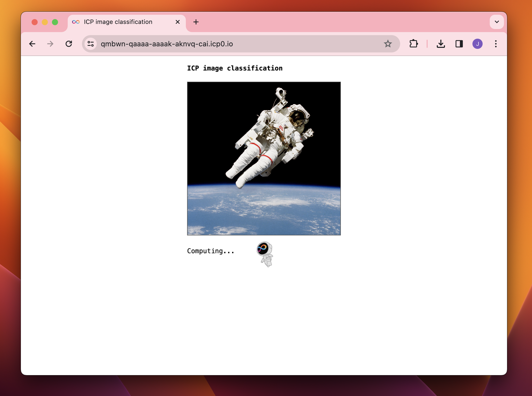Viewport: 532px width, 396px height.
Task: Open the profile avatar labeled J
Action: 478,44
